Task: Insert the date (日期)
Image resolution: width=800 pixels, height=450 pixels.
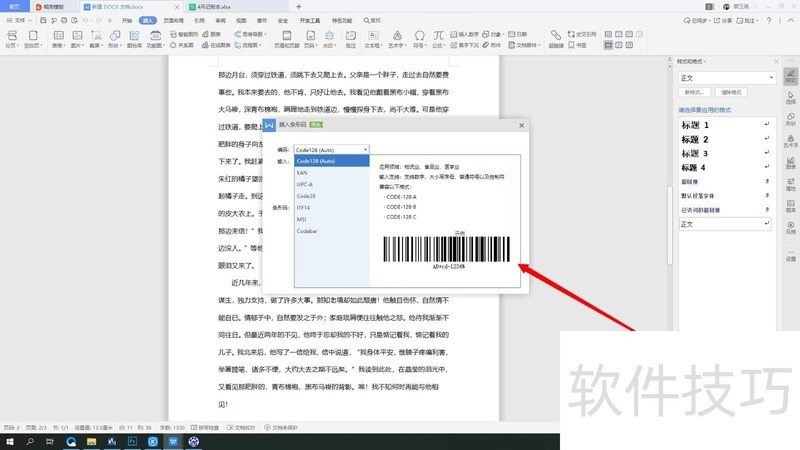Action: coord(517,34)
